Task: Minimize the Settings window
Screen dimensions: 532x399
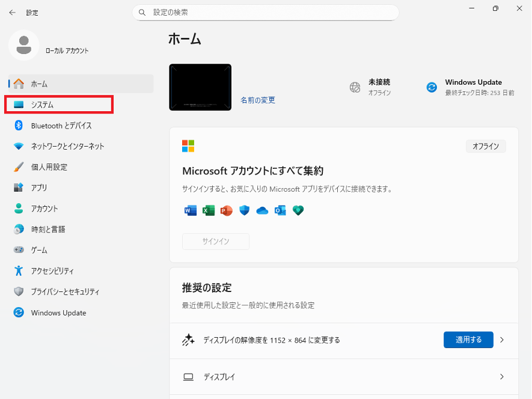Action: point(472,8)
